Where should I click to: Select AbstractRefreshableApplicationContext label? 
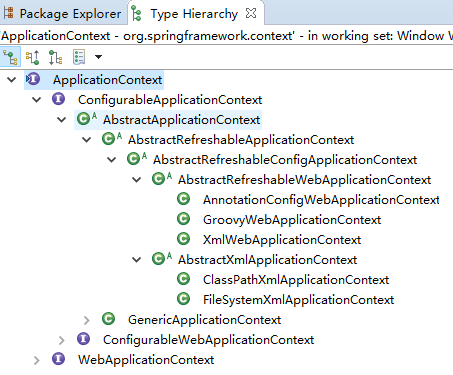tap(241, 140)
